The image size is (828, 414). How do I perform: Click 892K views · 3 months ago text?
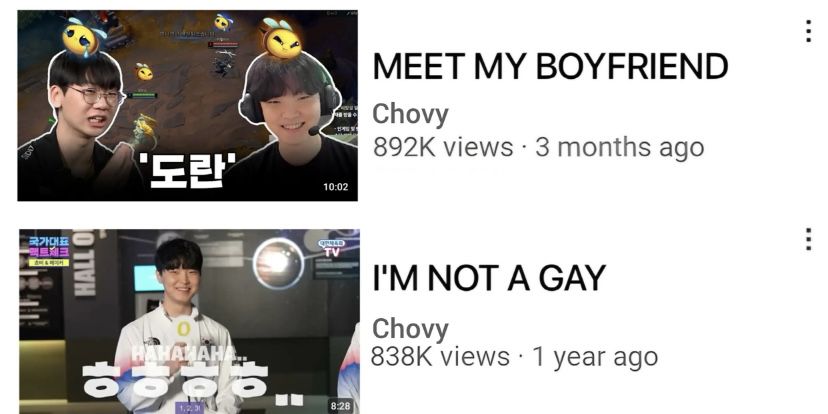coord(539,147)
